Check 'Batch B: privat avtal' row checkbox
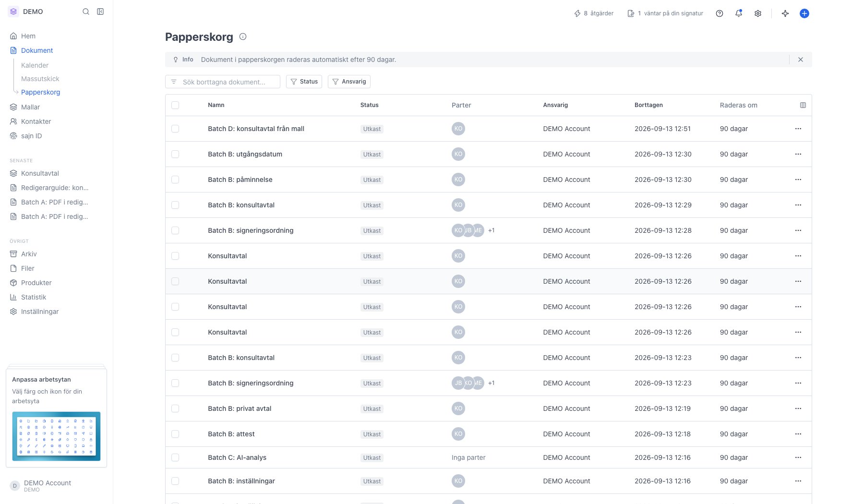The image size is (864, 504). pyautogui.click(x=175, y=408)
